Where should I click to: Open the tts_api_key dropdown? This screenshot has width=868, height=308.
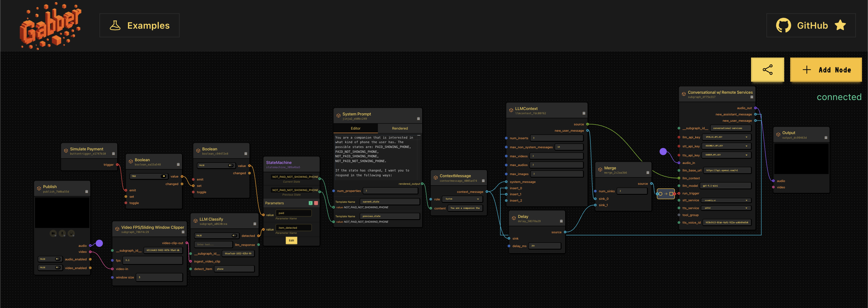[726, 155]
